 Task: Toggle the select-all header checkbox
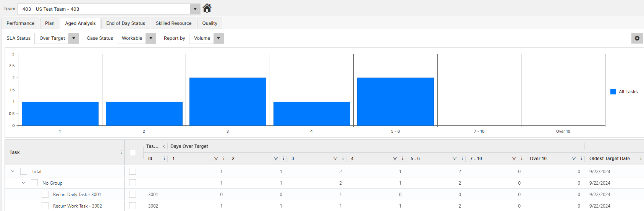133,153
